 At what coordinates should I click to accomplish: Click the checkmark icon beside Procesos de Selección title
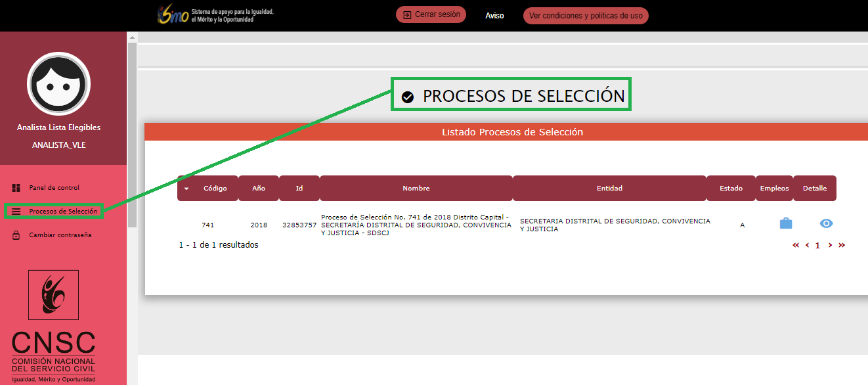click(408, 97)
